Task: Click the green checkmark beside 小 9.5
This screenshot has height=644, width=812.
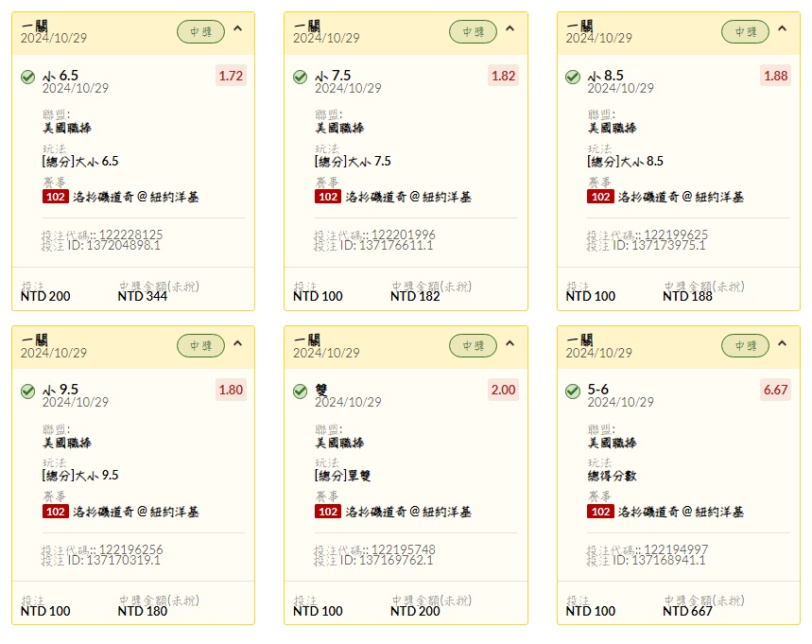Action: 28,391
